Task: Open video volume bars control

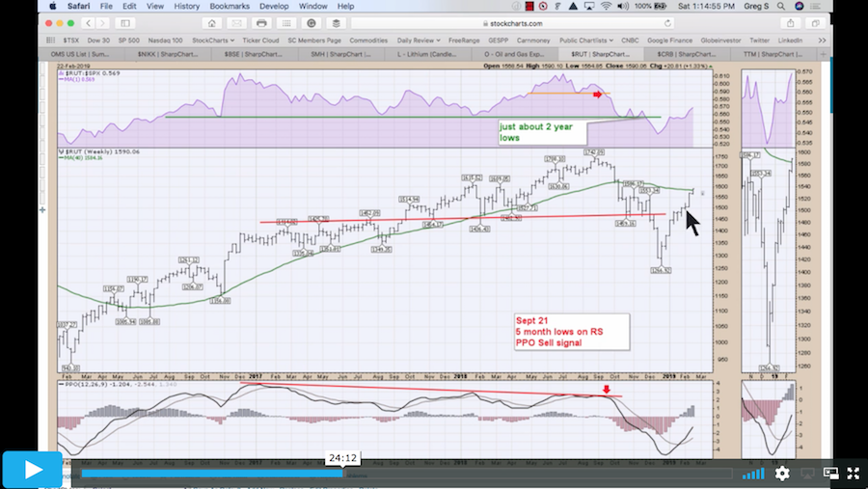Action: 753,474
